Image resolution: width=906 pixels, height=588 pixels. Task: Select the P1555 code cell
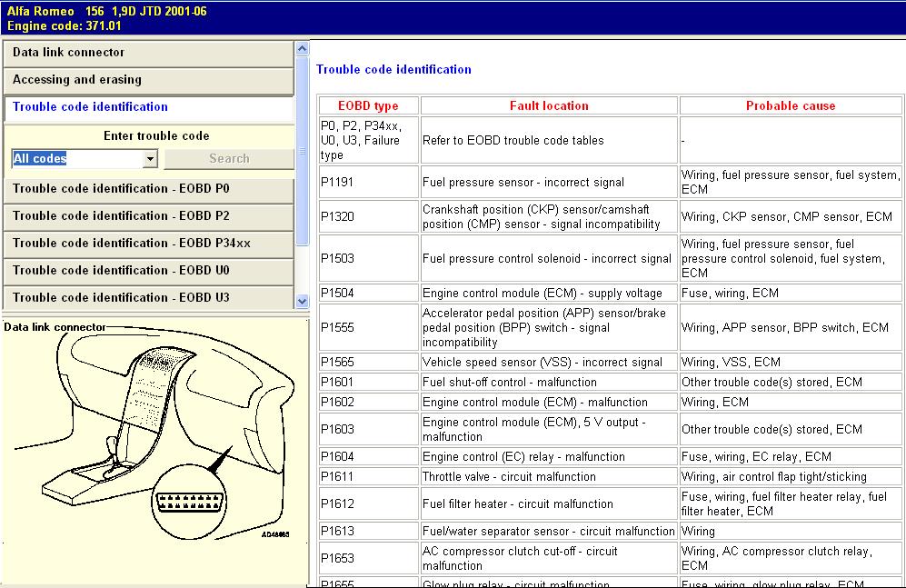(x=368, y=327)
